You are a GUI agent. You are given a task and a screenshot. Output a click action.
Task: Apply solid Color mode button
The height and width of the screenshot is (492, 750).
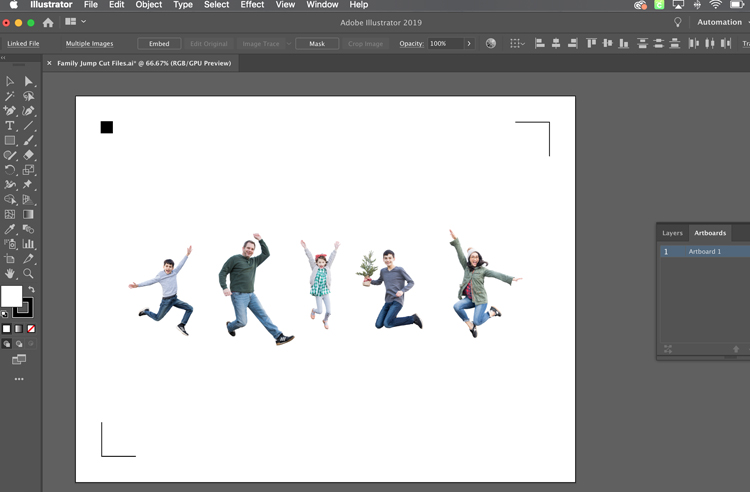pos(6,329)
